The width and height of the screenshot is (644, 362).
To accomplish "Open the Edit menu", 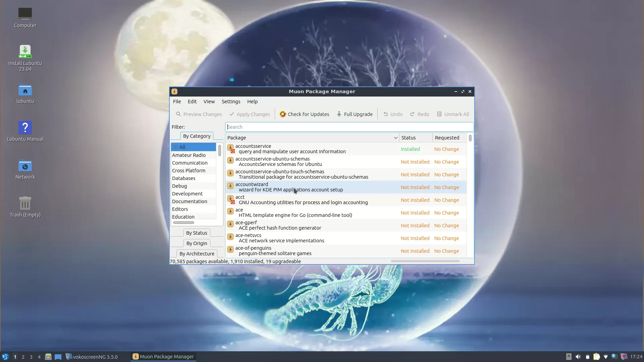I will click(192, 102).
